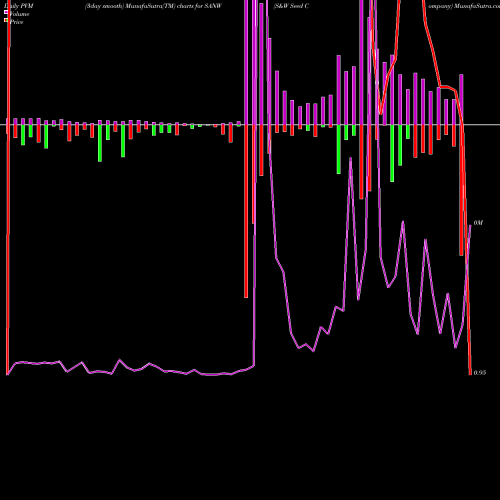Click the magenta Volume legend swatch
Image resolution: width=500 pixels, height=500 pixels.
pyautogui.click(x=6, y=12)
